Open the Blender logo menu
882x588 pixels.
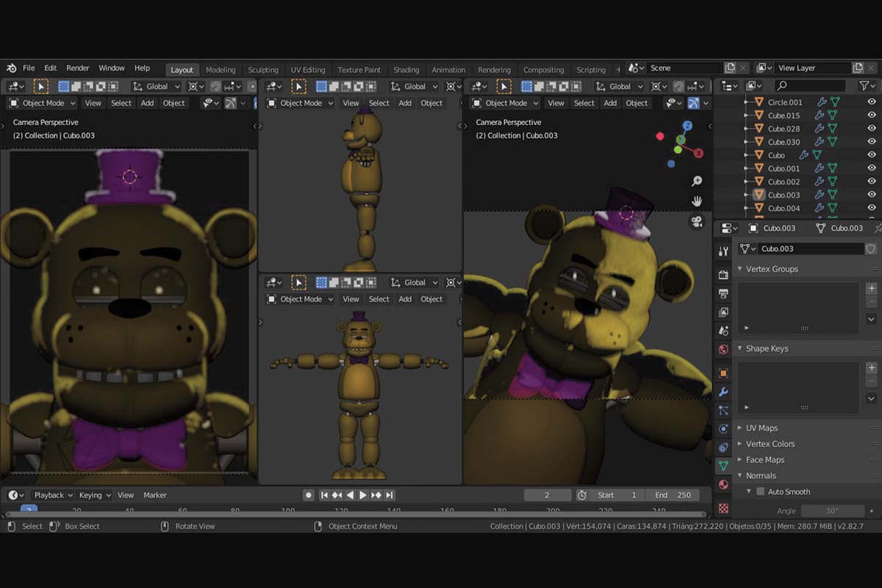tap(11, 68)
